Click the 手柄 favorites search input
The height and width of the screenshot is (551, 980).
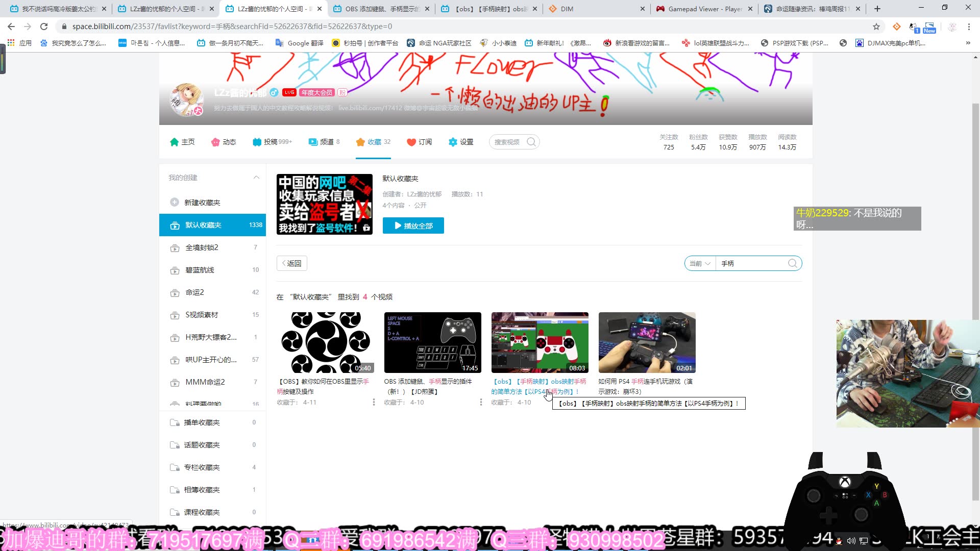click(751, 263)
